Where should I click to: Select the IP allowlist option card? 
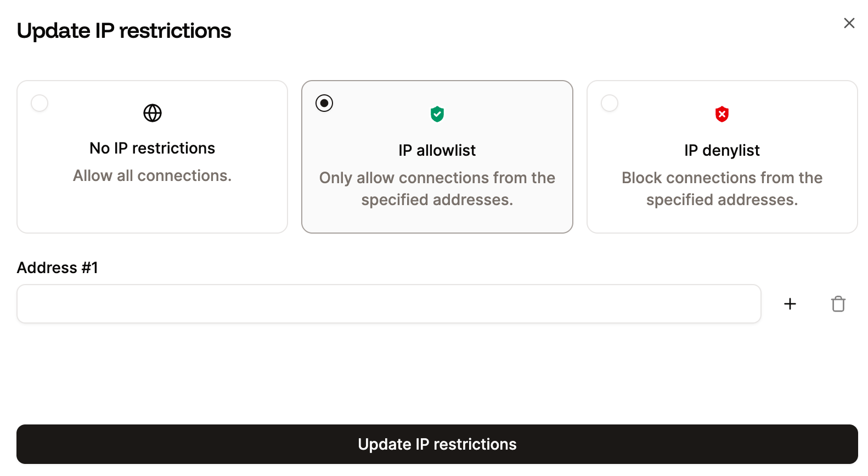[x=437, y=156]
